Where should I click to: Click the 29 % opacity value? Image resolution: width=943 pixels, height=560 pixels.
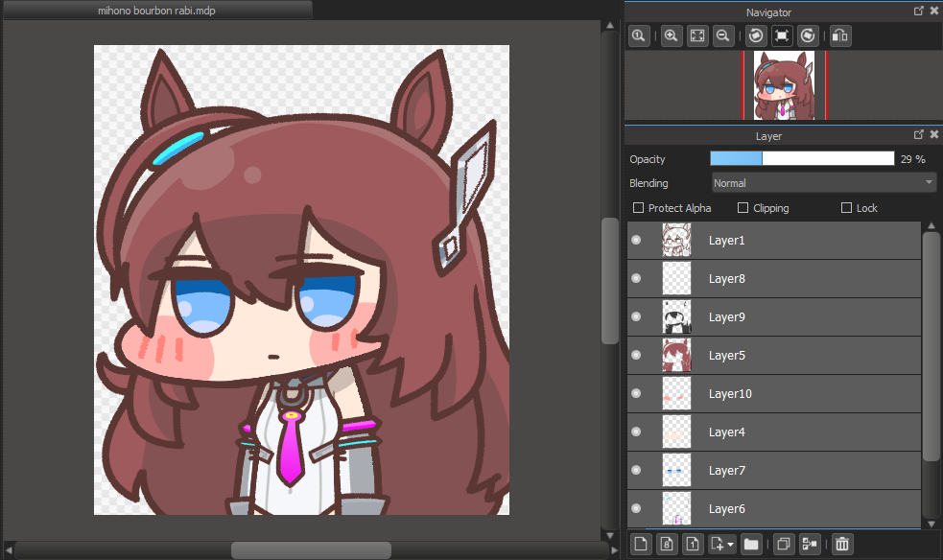click(912, 159)
